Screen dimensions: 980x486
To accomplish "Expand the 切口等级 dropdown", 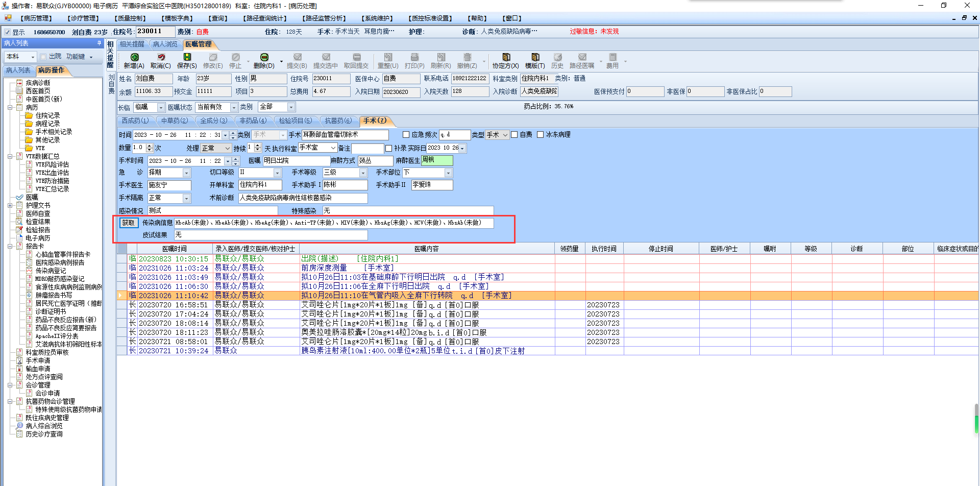I will pyautogui.click(x=277, y=173).
